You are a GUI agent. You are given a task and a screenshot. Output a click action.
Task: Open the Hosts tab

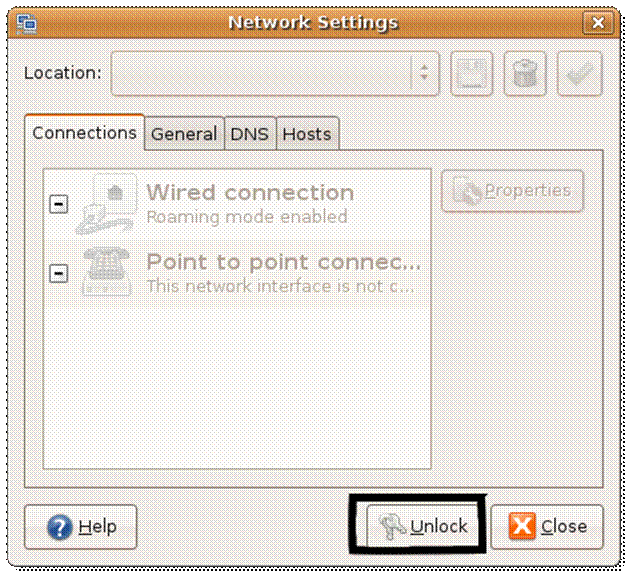click(306, 133)
